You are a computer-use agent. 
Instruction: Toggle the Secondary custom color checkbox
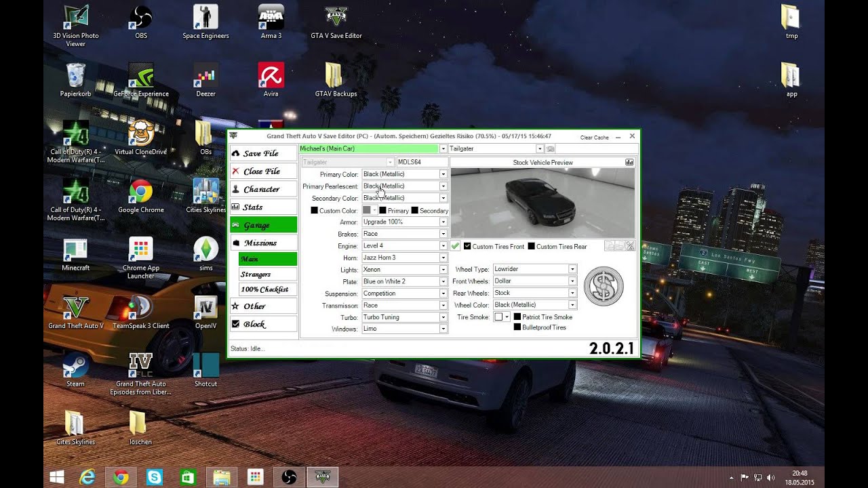(414, 211)
